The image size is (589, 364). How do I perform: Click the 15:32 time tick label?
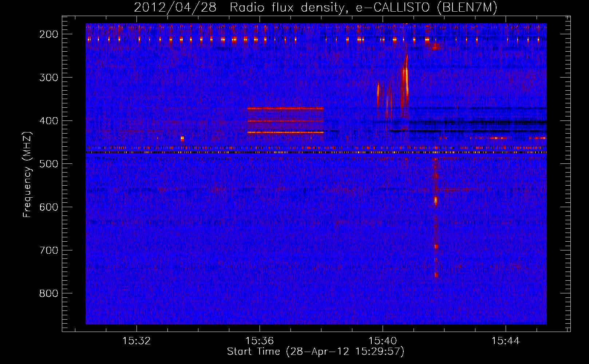(x=137, y=341)
